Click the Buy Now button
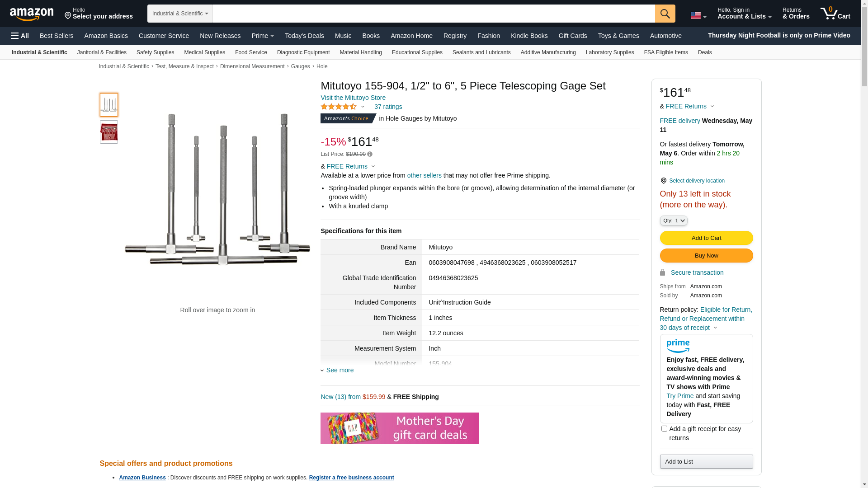This screenshot has height=488, width=868. coord(706,256)
